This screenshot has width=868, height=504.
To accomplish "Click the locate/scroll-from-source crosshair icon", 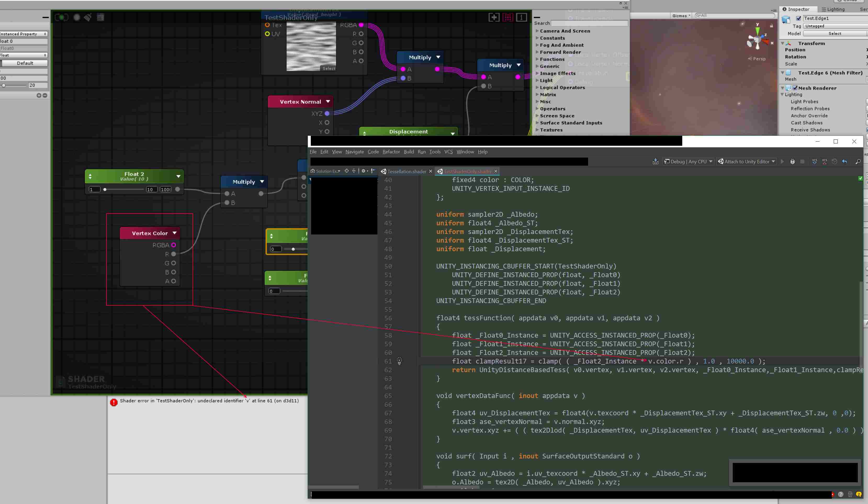I will click(x=347, y=171).
